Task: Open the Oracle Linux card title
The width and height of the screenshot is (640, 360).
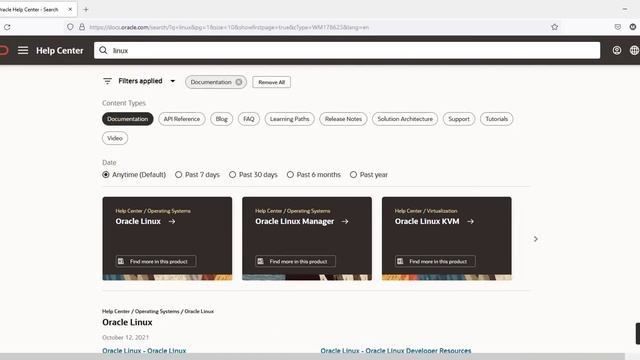Action: click(138, 221)
